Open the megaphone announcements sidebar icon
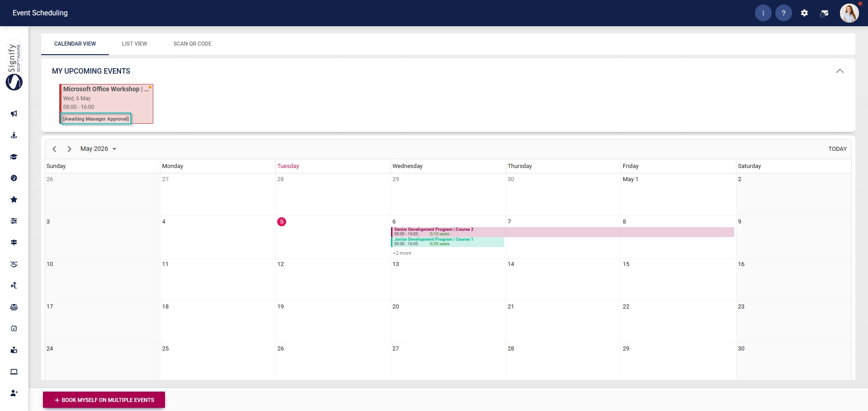The width and height of the screenshot is (868, 411). [x=14, y=114]
